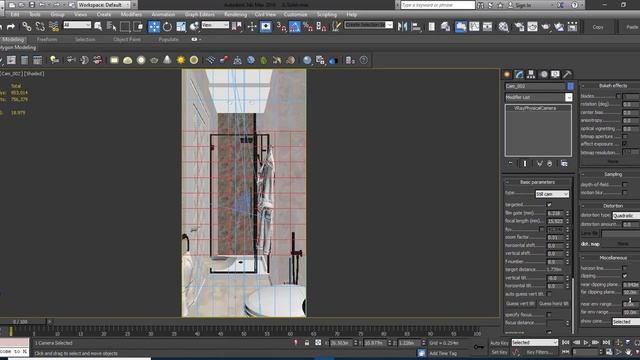This screenshot has height=360, width=640.
Task: Toggle Window/Crossing selection icon
Action: (x=138, y=27)
